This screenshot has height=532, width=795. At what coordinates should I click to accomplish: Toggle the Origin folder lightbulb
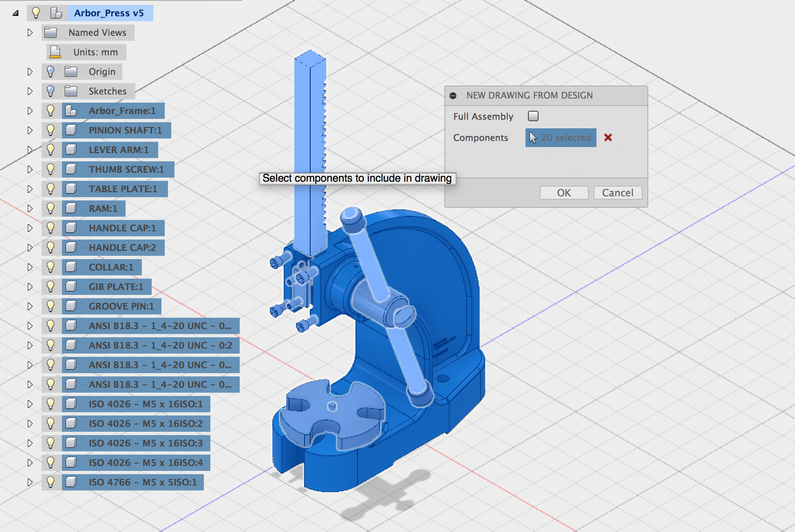click(51, 71)
